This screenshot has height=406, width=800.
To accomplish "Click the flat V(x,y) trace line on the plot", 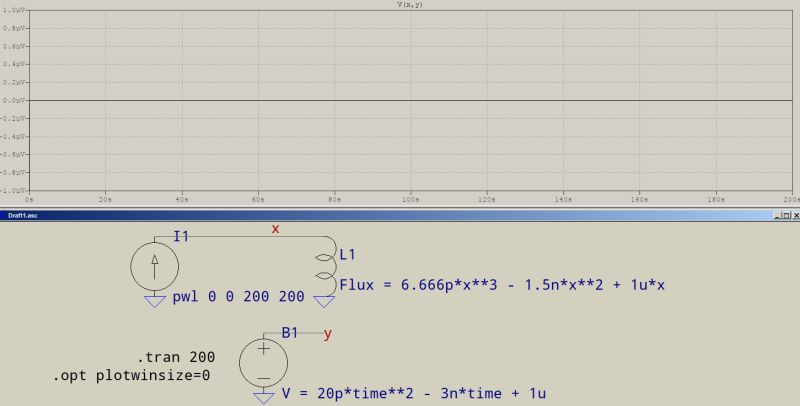I will click(x=411, y=100).
